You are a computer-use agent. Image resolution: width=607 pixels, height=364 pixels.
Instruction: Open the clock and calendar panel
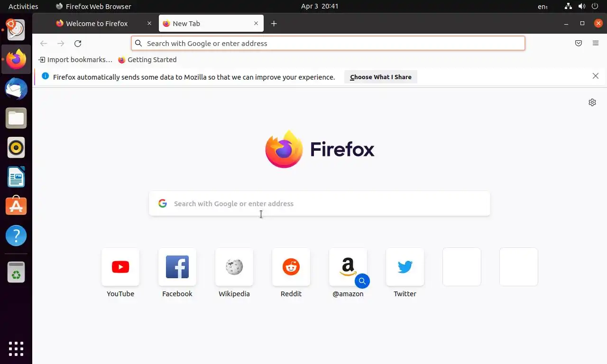(320, 6)
